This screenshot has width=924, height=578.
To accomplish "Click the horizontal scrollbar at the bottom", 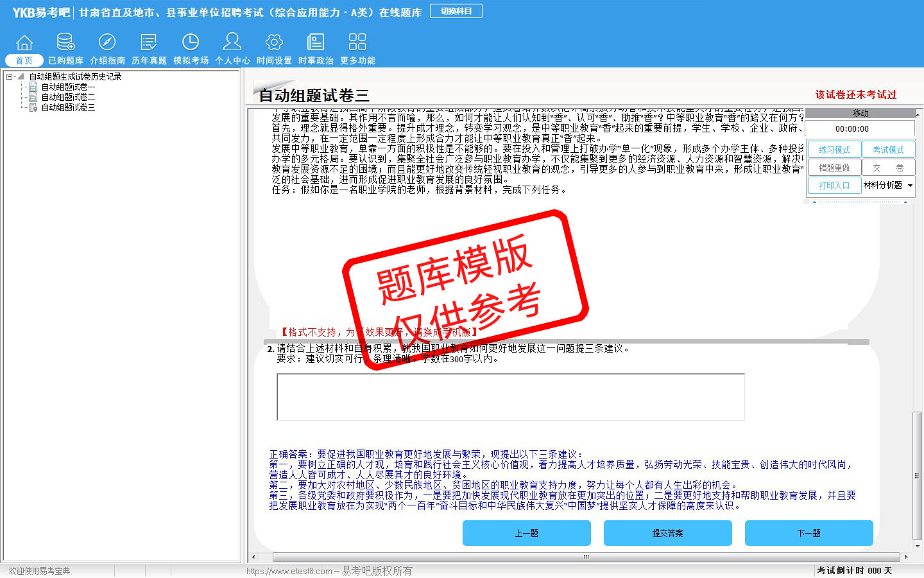I will tap(585, 557).
